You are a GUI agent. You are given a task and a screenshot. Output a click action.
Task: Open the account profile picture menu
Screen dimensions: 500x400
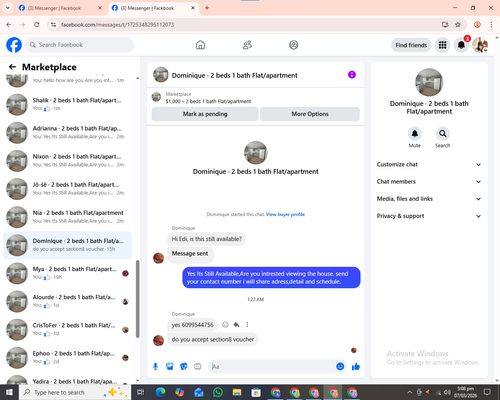(x=480, y=45)
